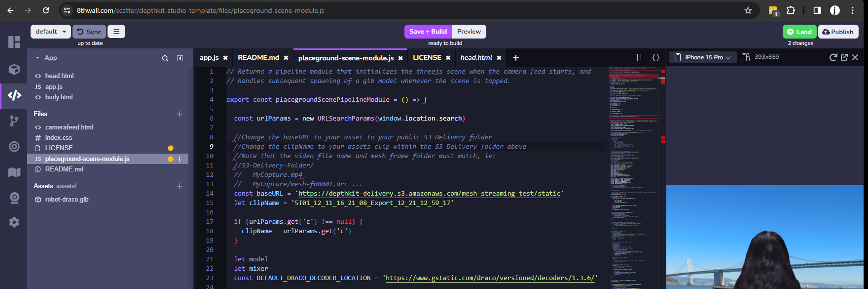Open the dashboard icon in left sidebar
868x289 pixels.
pyautogui.click(x=14, y=42)
